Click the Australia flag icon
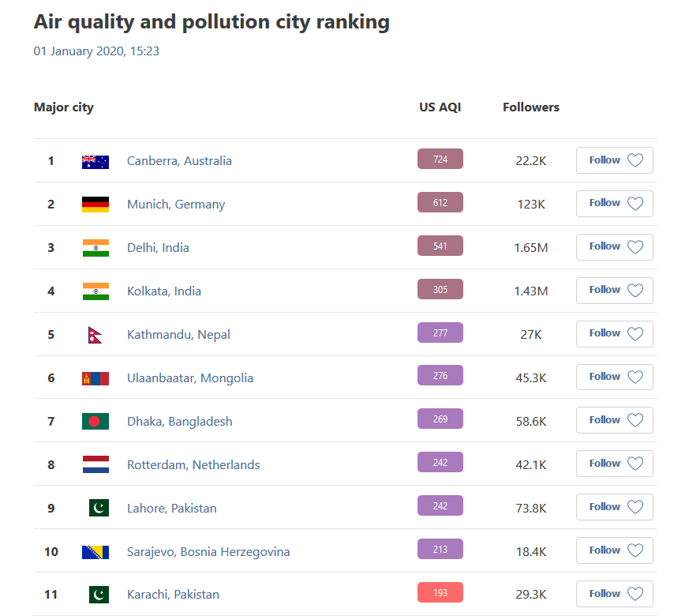This screenshot has width=674, height=616. pyautogui.click(x=95, y=161)
